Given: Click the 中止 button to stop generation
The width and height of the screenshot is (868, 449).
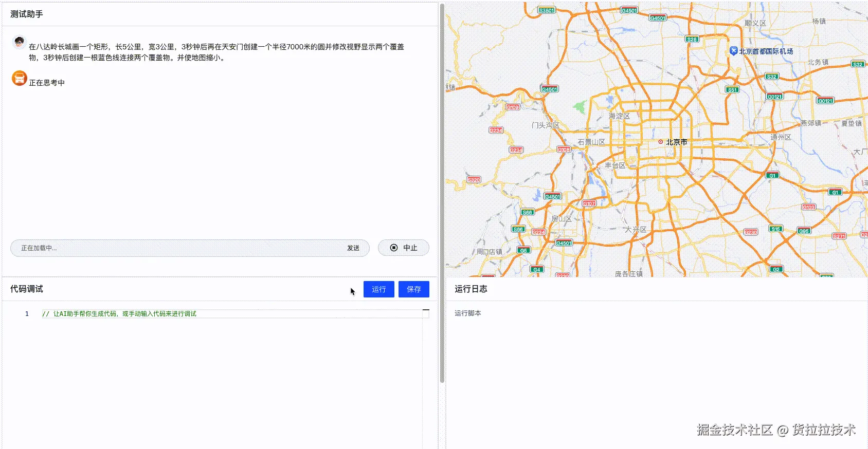Looking at the screenshot, I should [404, 248].
